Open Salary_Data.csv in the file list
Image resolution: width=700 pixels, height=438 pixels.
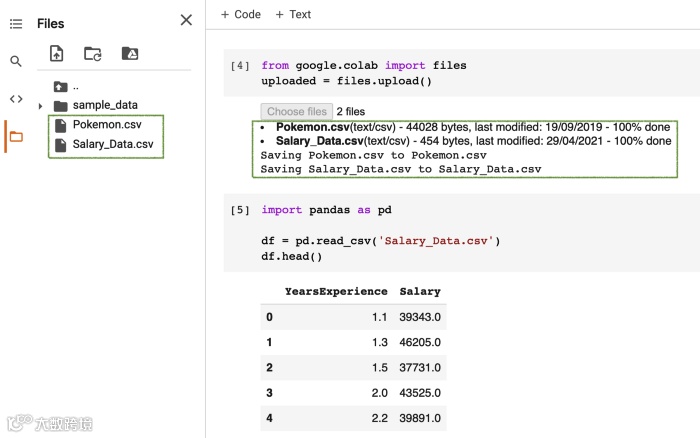pos(112,144)
